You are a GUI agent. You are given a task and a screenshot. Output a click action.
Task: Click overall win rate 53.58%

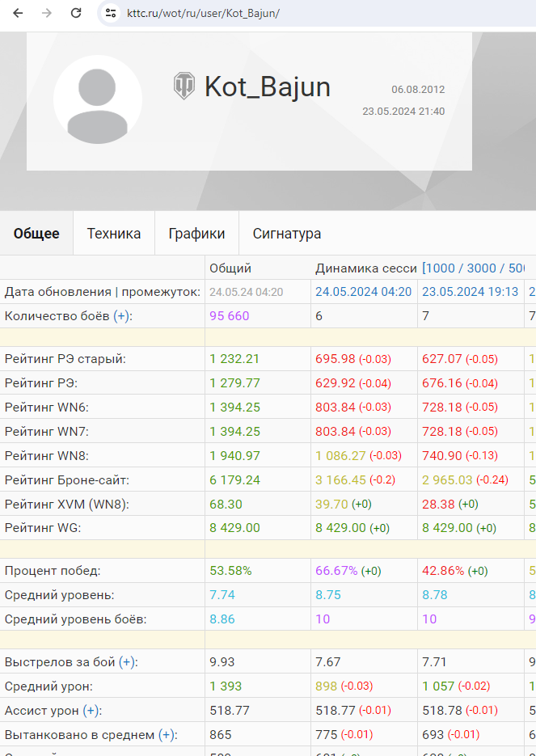[230, 571]
